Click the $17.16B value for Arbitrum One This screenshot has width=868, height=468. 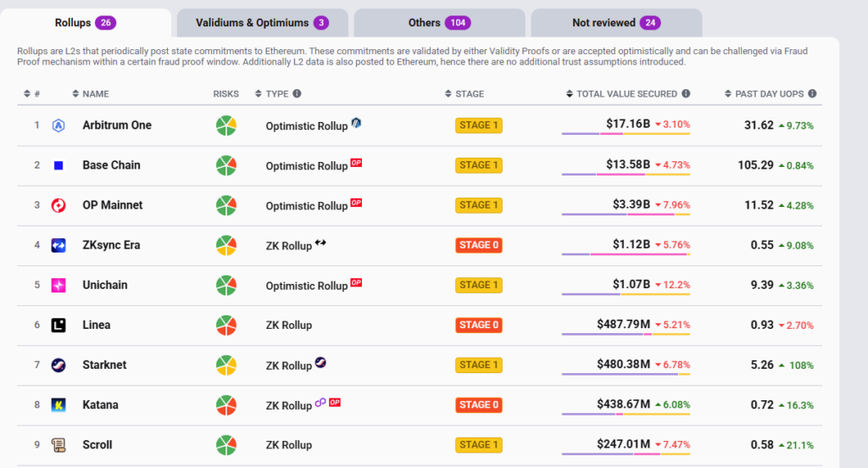point(628,124)
